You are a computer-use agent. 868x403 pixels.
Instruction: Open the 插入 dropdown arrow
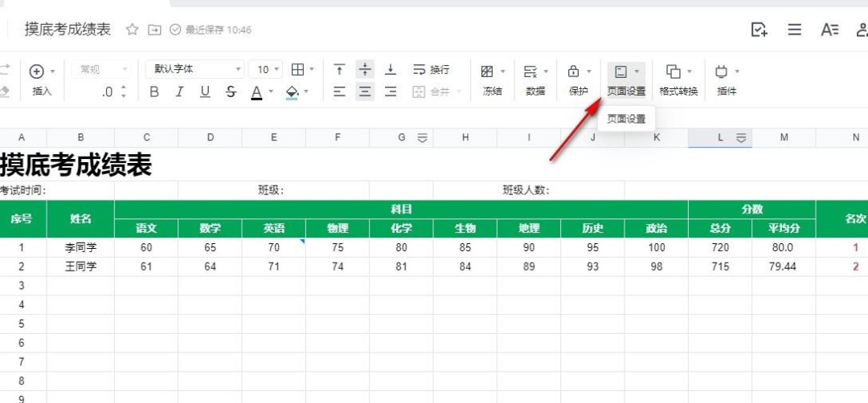click(x=52, y=71)
